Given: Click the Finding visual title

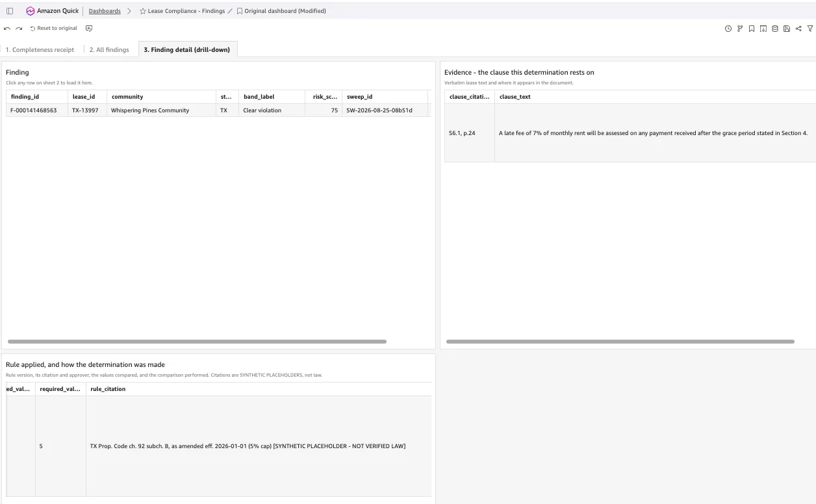Looking at the screenshot, I should [x=18, y=72].
